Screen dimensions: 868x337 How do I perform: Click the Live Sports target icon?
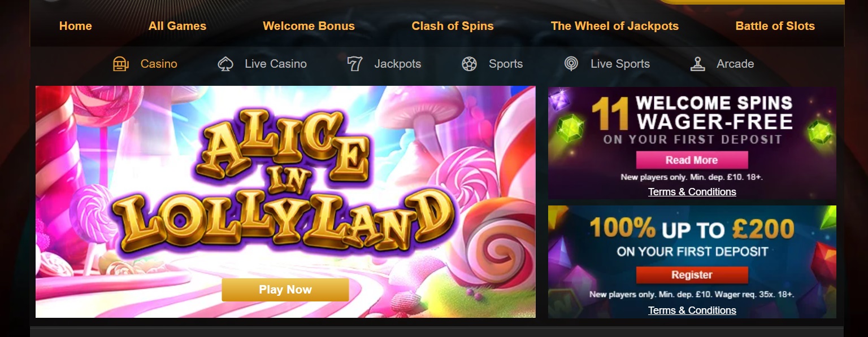(x=571, y=64)
